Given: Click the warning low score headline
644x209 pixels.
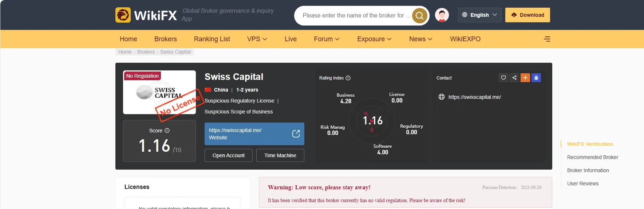Looking at the screenshot, I should pos(319,187).
